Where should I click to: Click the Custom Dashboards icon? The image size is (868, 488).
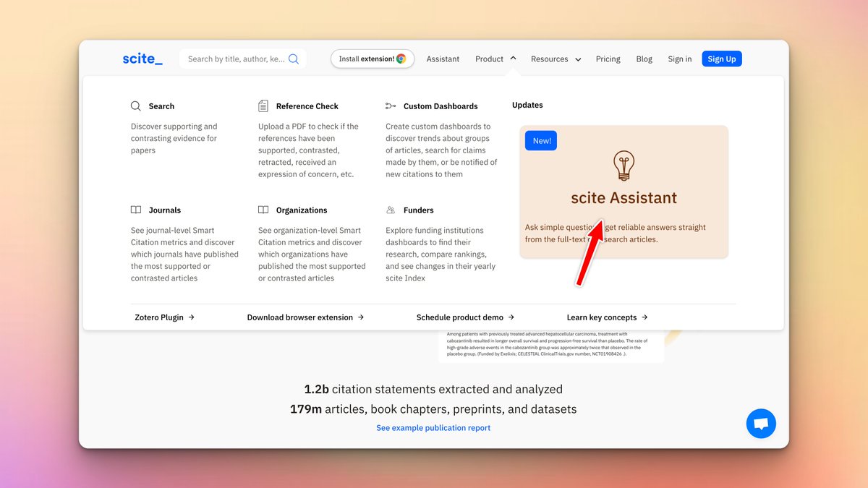(x=391, y=106)
